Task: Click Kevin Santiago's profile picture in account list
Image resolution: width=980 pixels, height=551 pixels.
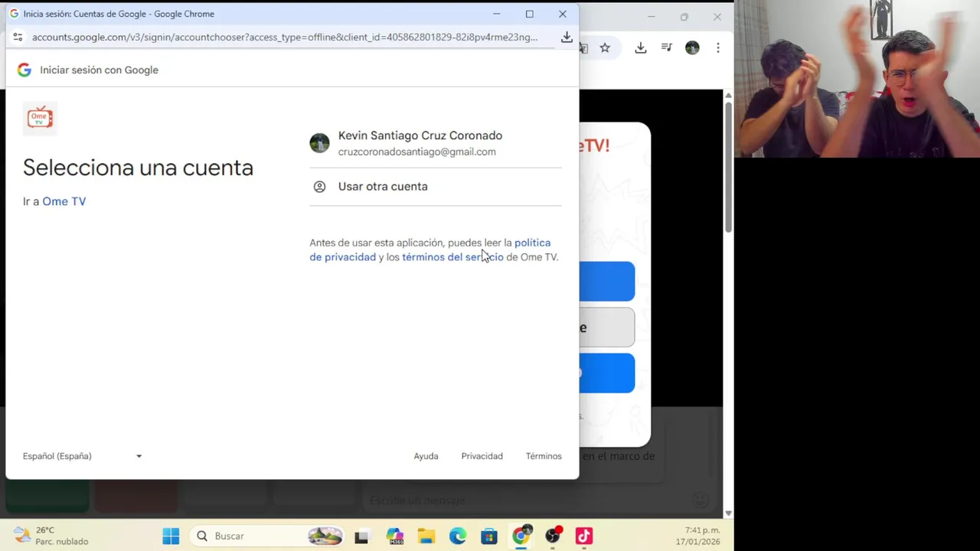Action: [x=319, y=143]
